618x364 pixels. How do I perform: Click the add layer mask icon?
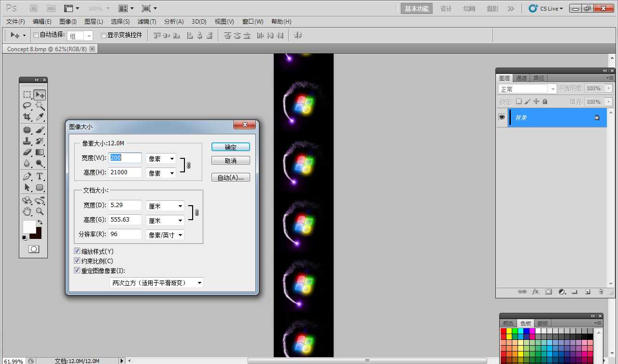coord(548,292)
